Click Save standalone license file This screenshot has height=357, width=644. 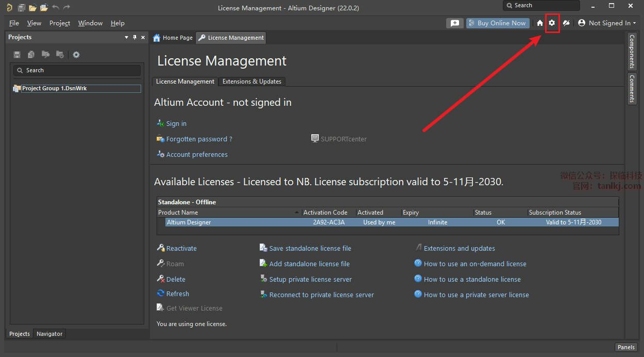(x=310, y=248)
